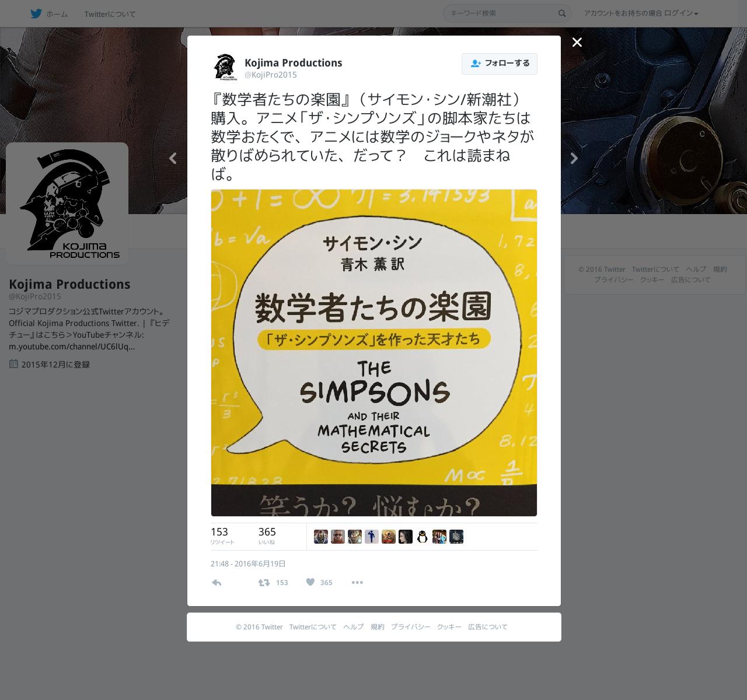747x700 pixels.
Task: Go to previous tweet with left arrow
Action: (173, 158)
